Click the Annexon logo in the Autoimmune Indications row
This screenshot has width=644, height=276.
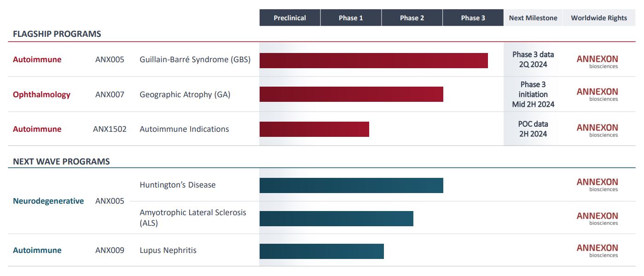pyautogui.click(x=597, y=130)
